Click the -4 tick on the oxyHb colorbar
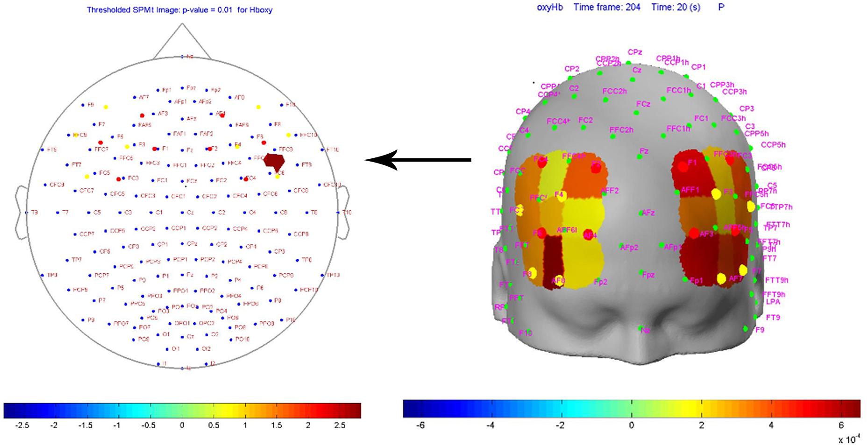Screen dimensions: 868x447 pyautogui.click(x=490, y=426)
